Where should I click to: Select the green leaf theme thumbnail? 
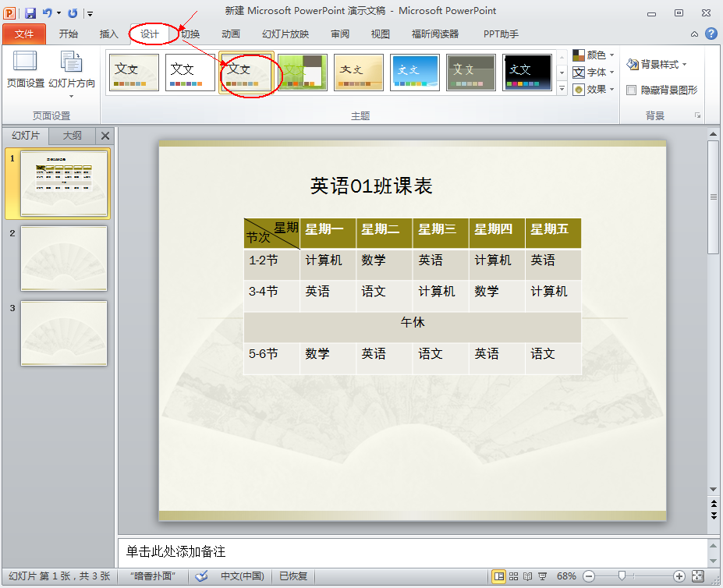pos(303,73)
